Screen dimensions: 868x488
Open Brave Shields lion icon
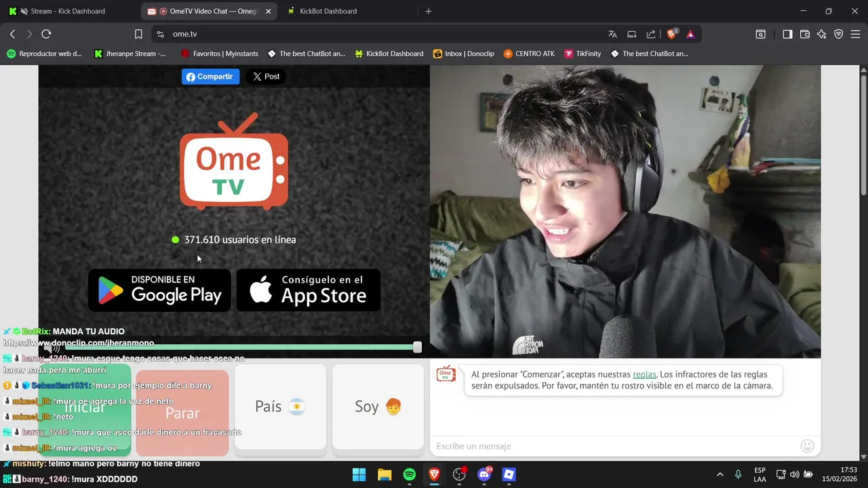pos(672,34)
